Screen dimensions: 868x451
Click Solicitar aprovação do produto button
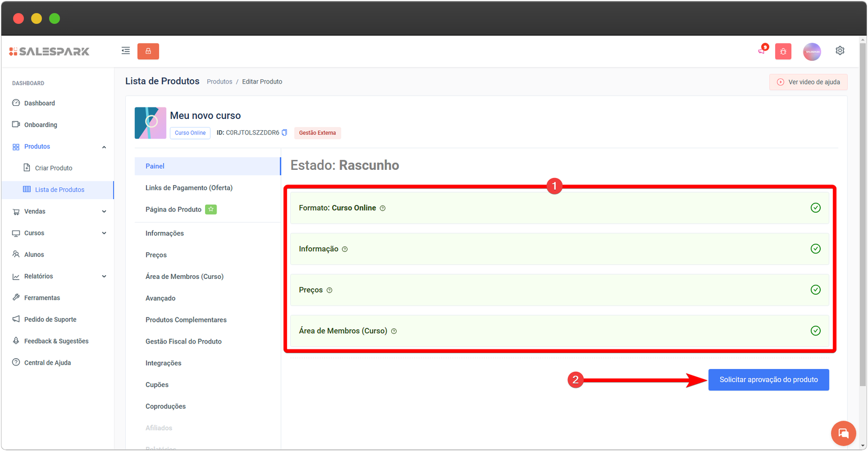point(768,379)
